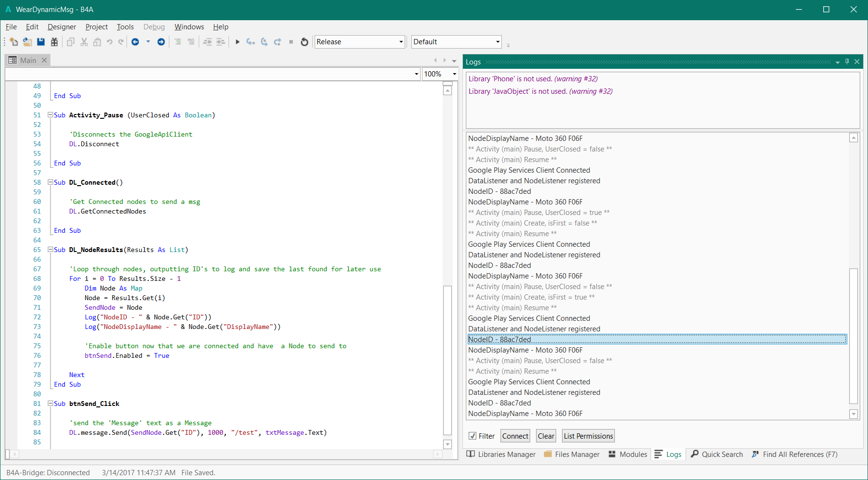The height and width of the screenshot is (480, 868).
Task: Open project folder icon in toolbar
Action: [x=27, y=42]
